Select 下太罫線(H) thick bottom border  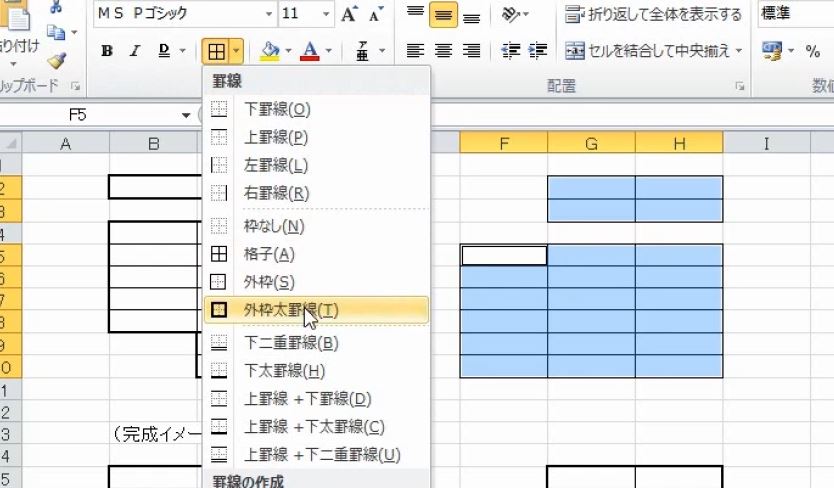pyautogui.click(x=316, y=370)
